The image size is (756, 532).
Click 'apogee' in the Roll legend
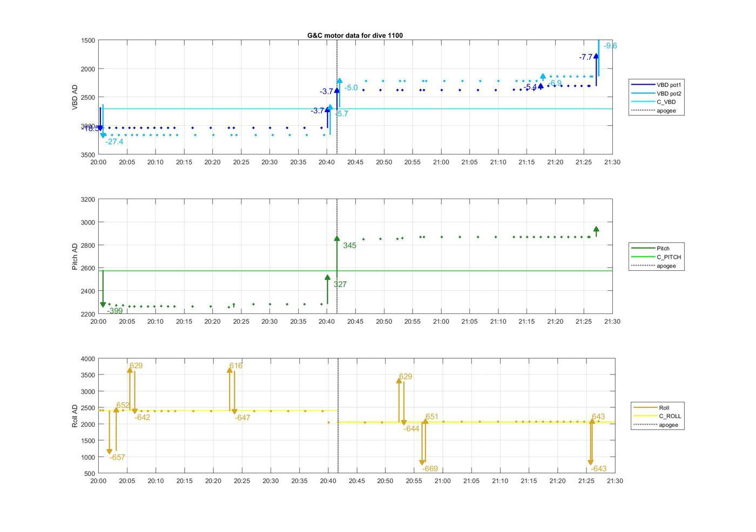[656, 425]
